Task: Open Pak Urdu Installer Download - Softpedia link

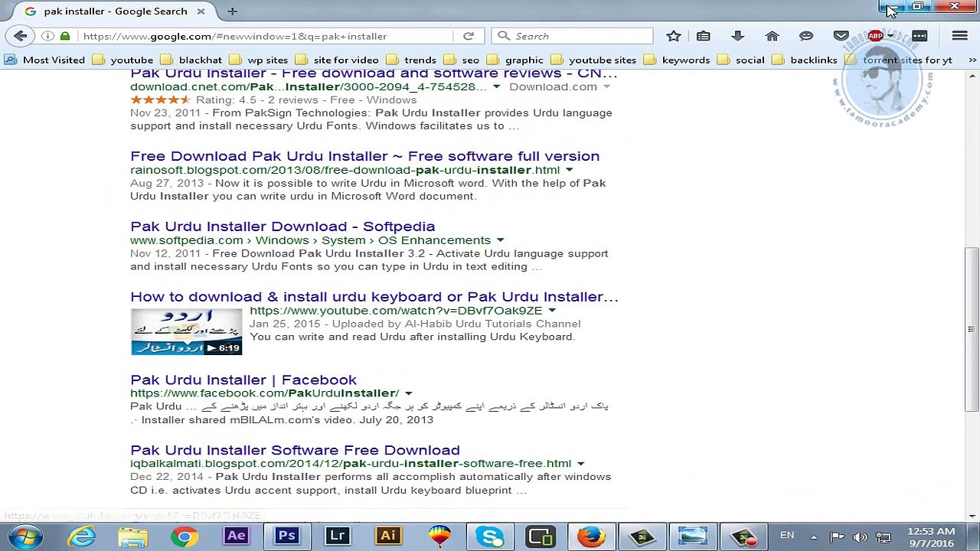Action: [283, 227]
